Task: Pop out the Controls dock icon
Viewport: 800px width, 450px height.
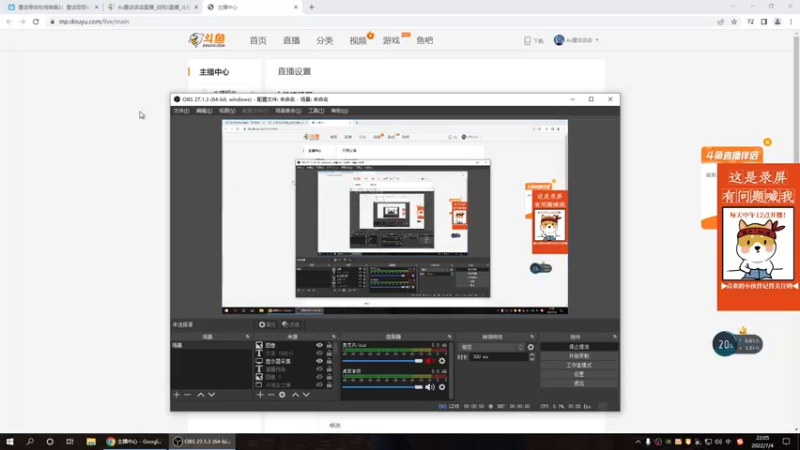Action: 615,337
